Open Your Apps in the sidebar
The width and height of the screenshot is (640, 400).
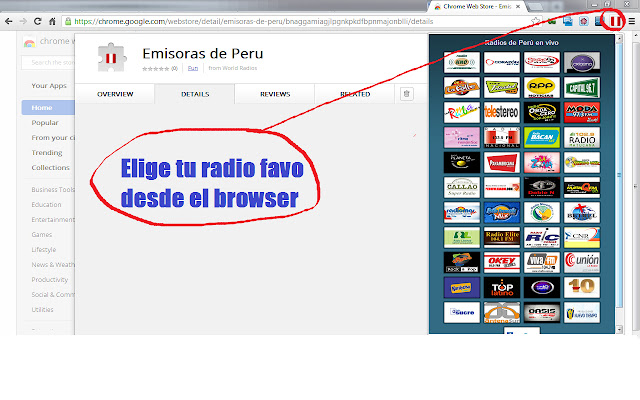point(49,86)
